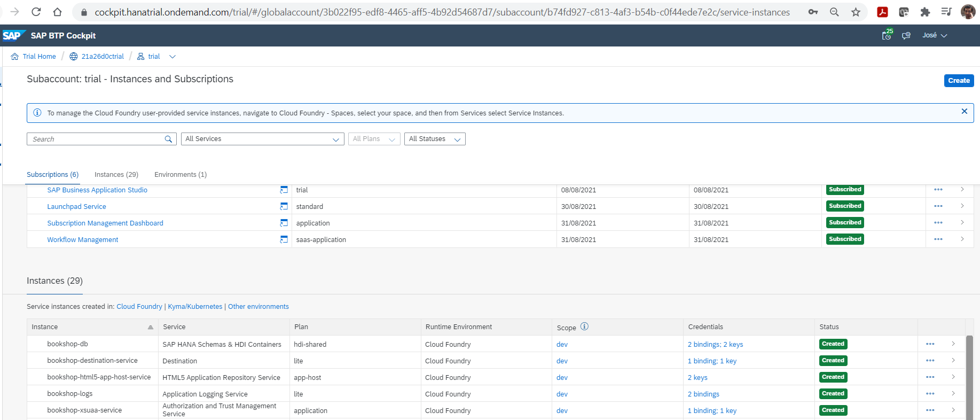
Task: Click the browser address bar URL
Action: (x=442, y=12)
